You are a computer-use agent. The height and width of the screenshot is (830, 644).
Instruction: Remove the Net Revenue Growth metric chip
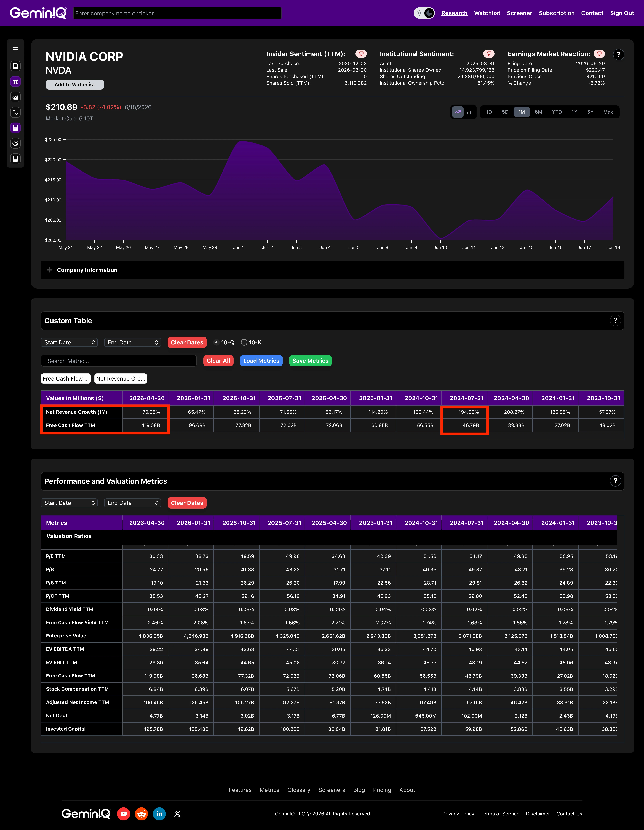tap(121, 379)
